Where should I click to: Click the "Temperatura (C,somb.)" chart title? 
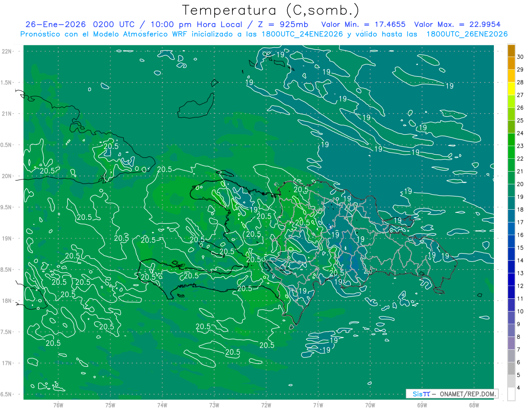coord(271,11)
